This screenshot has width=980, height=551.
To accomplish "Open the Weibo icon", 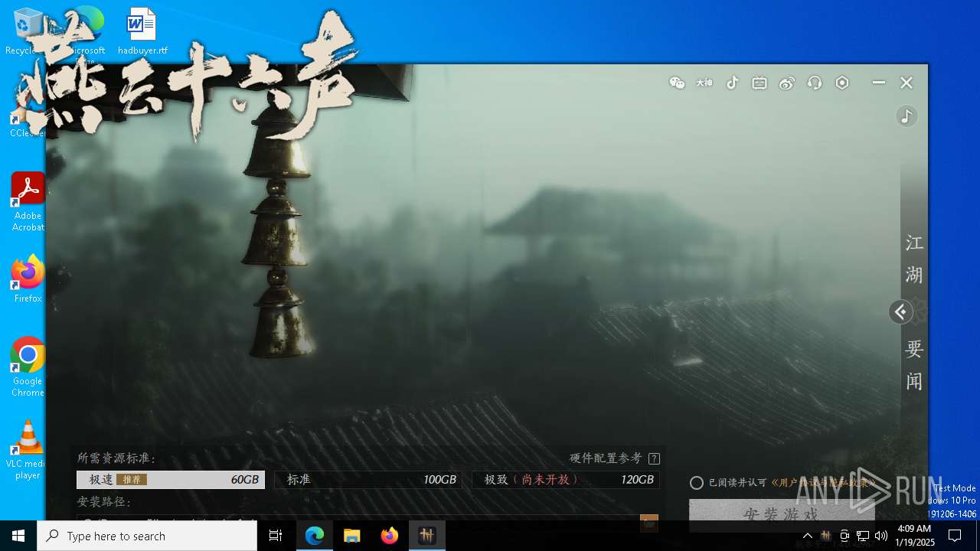I will click(787, 83).
